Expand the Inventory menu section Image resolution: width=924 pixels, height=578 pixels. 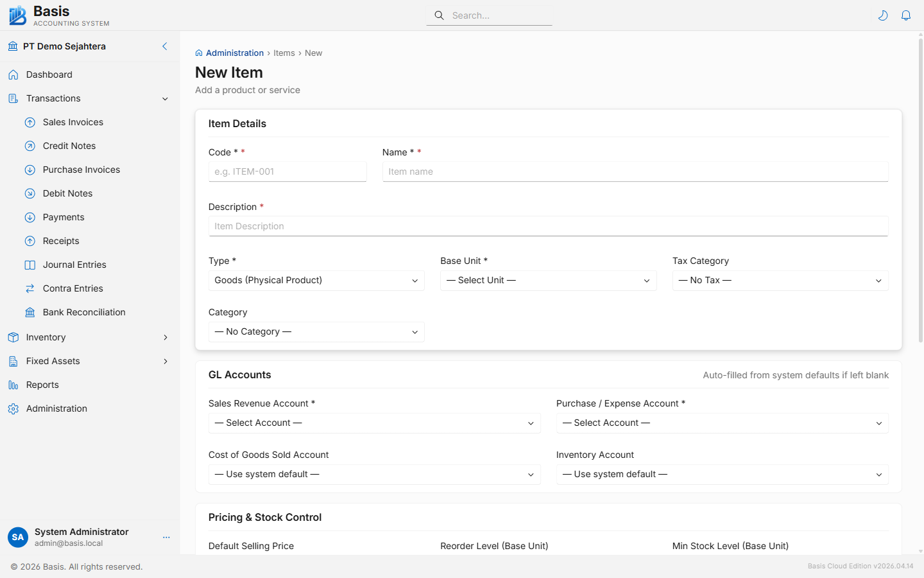[165, 337]
